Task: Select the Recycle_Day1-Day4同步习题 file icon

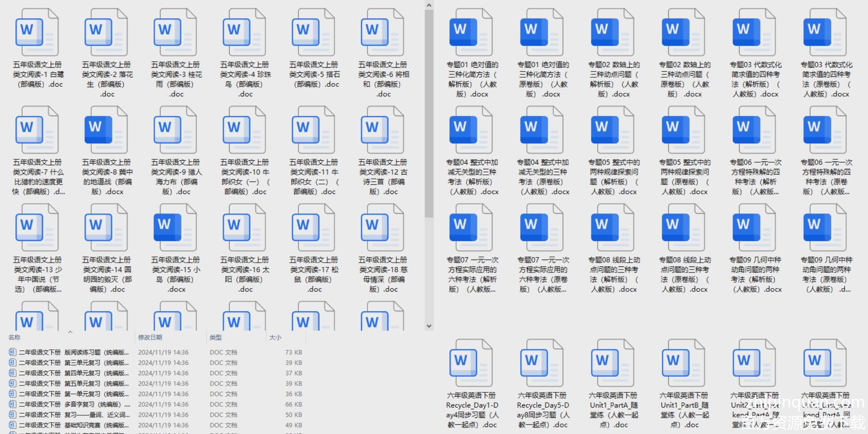Action: click(x=471, y=363)
